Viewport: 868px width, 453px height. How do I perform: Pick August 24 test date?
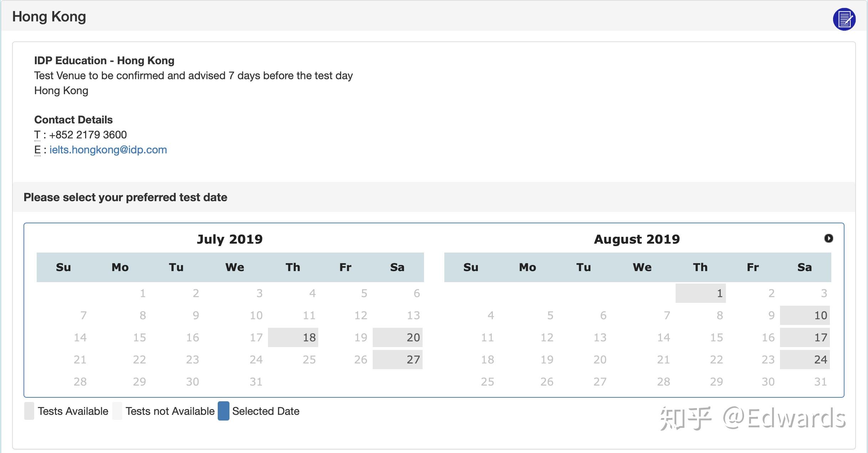pyautogui.click(x=805, y=360)
